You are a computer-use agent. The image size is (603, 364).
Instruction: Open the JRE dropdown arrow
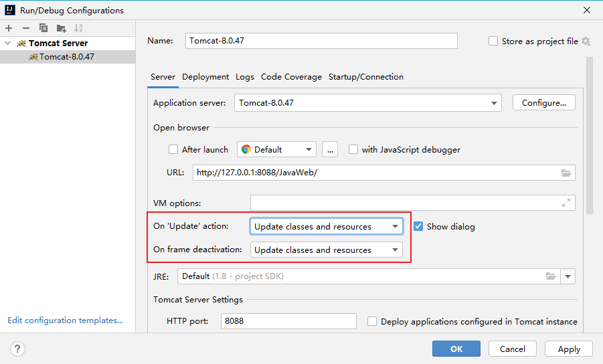[x=568, y=276]
